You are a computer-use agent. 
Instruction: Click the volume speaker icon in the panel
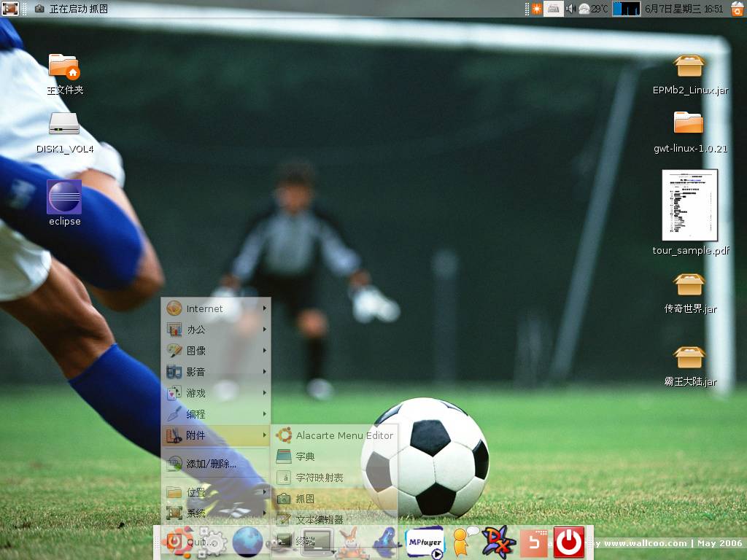click(570, 9)
